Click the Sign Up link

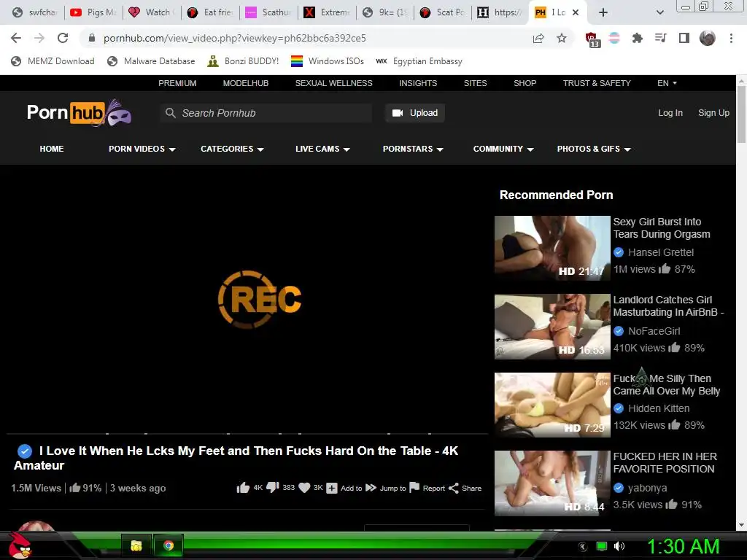[713, 113]
